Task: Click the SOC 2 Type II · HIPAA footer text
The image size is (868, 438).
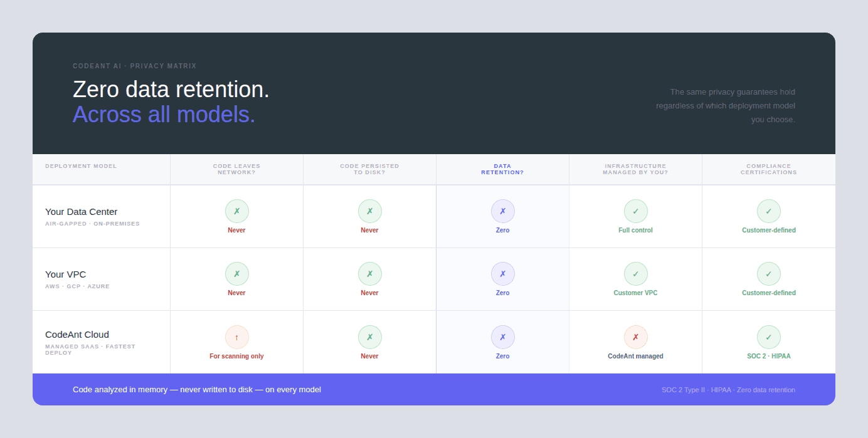Action: click(x=728, y=390)
